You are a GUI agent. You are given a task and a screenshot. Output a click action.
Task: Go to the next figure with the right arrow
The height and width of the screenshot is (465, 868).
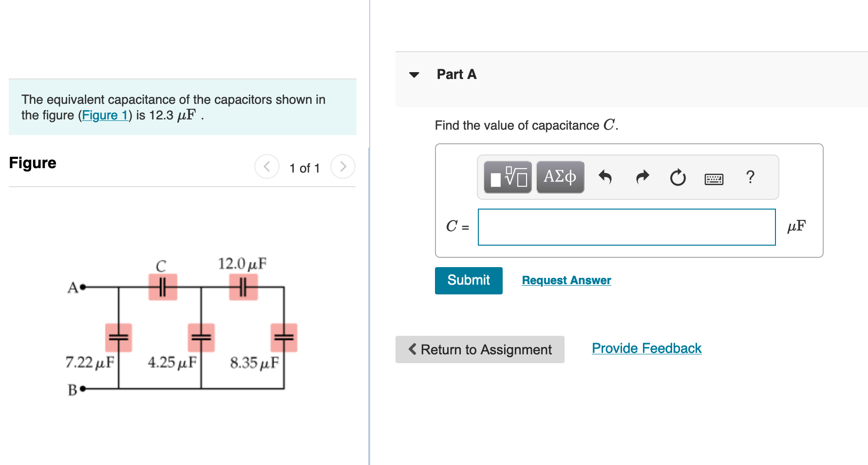[x=343, y=166]
